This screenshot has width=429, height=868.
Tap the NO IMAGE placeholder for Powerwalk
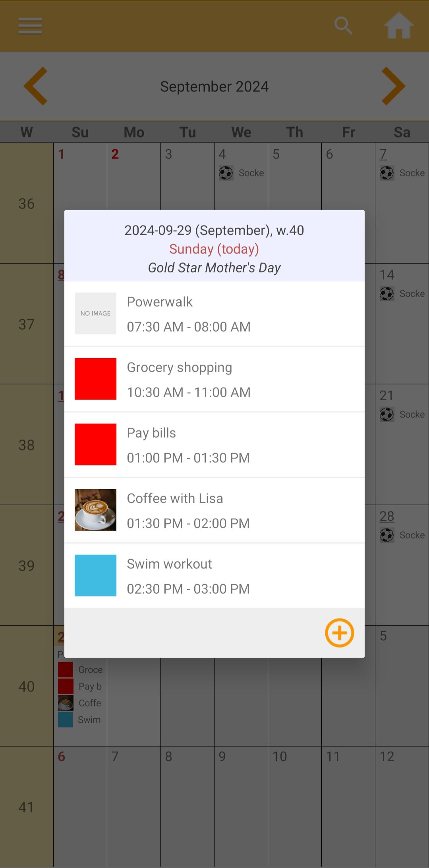click(x=95, y=313)
